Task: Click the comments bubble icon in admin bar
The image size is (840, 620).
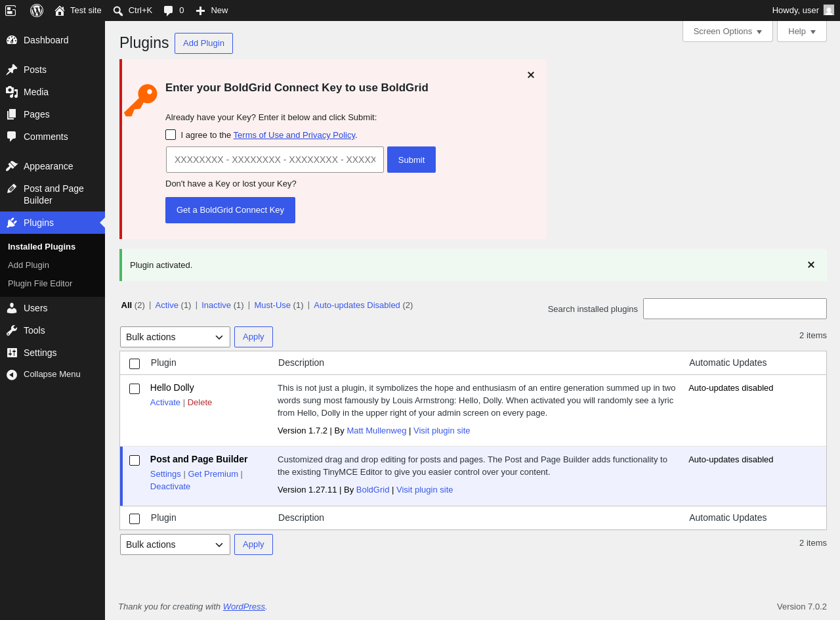Action: tap(169, 11)
